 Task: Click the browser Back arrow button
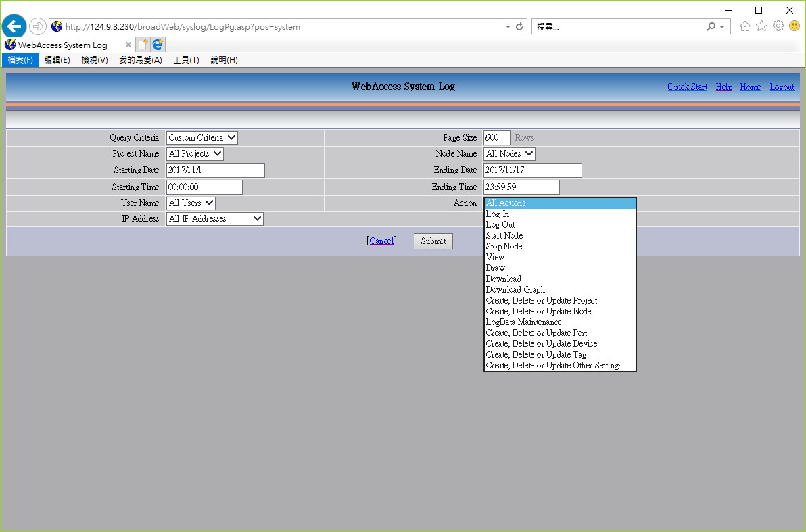14,26
